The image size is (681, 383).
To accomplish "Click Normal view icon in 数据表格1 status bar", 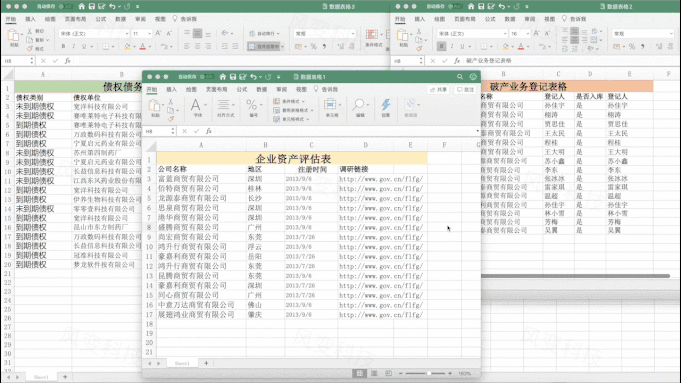I will pos(360,373).
